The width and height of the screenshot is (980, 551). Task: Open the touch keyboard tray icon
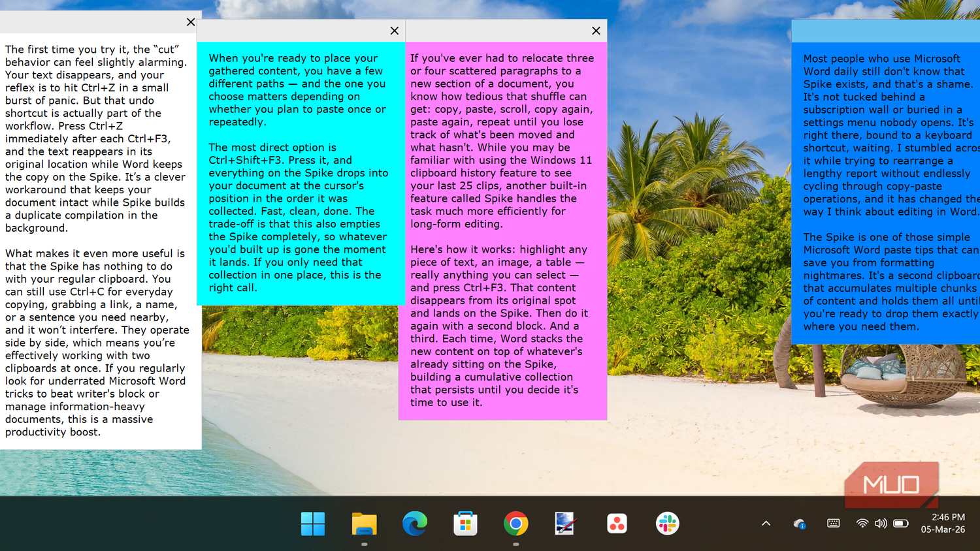point(833,523)
